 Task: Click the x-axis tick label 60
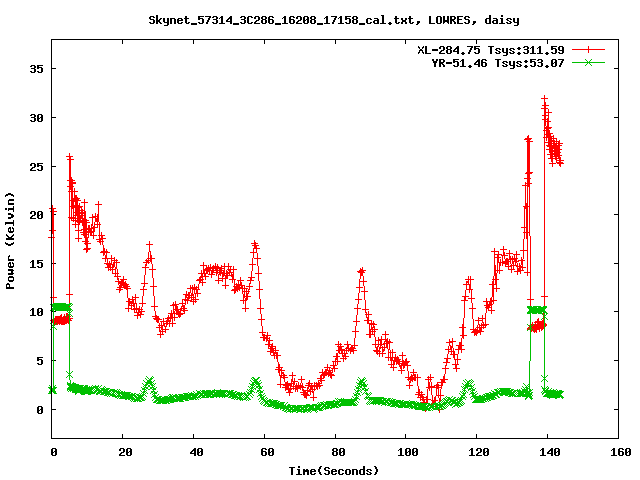267,452
